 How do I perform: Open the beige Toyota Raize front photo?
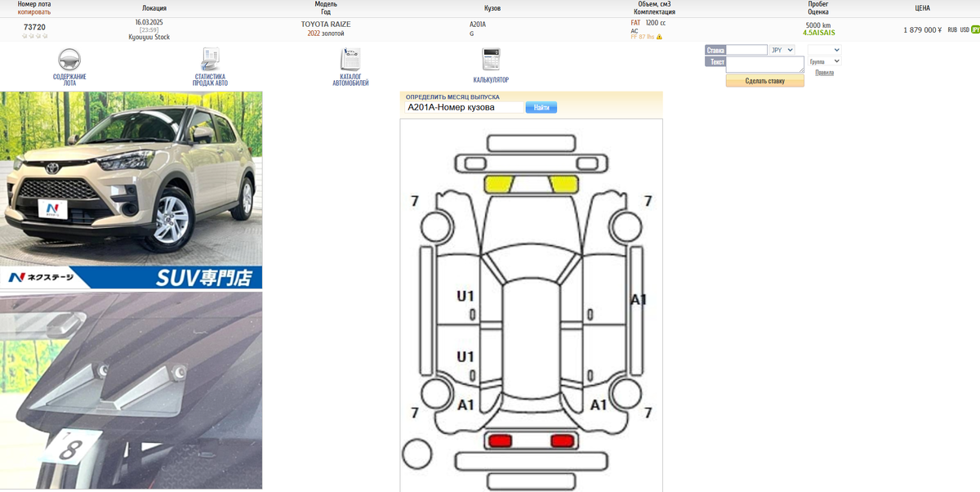(131, 190)
